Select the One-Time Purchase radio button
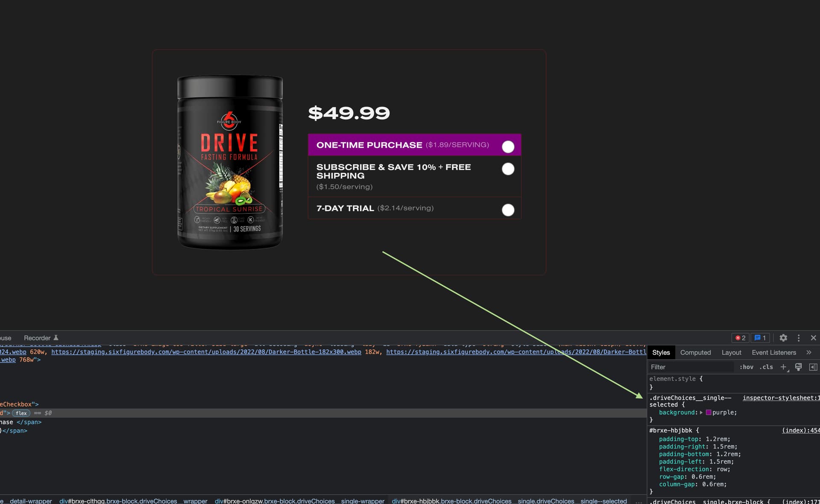This screenshot has height=504, width=820. click(508, 147)
